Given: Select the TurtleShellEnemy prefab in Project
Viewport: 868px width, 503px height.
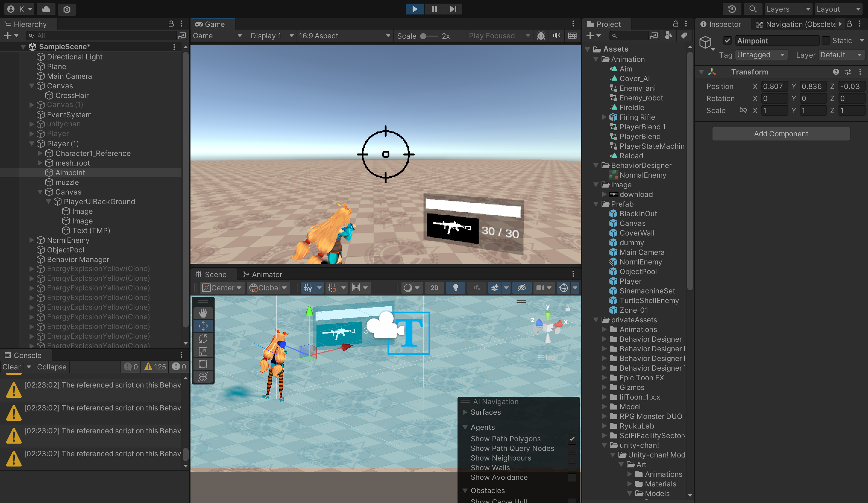Looking at the screenshot, I should [x=649, y=300].
